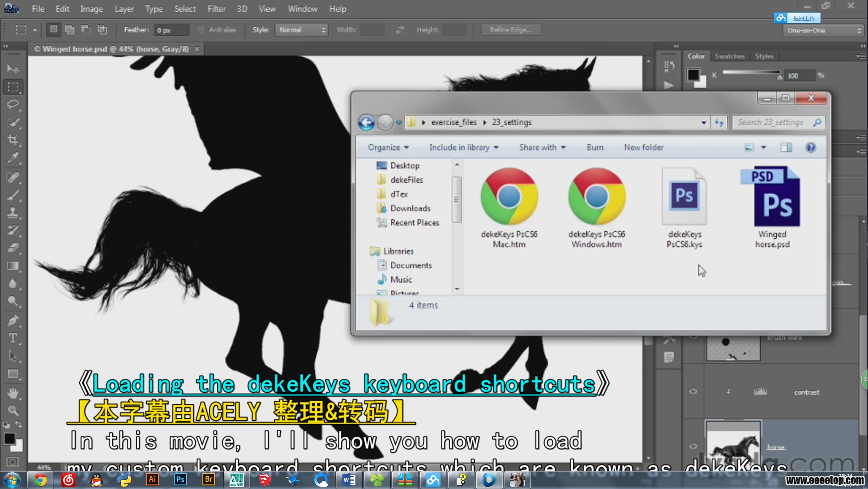This screenshot has height=489, width=868.
Task: Select the Brush tool
Action: click(13, 195)
